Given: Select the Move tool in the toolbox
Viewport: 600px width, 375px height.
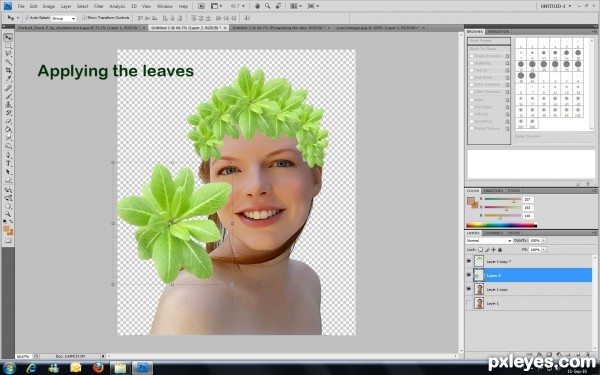Looking at the screenshot, I should pos(8,38).
